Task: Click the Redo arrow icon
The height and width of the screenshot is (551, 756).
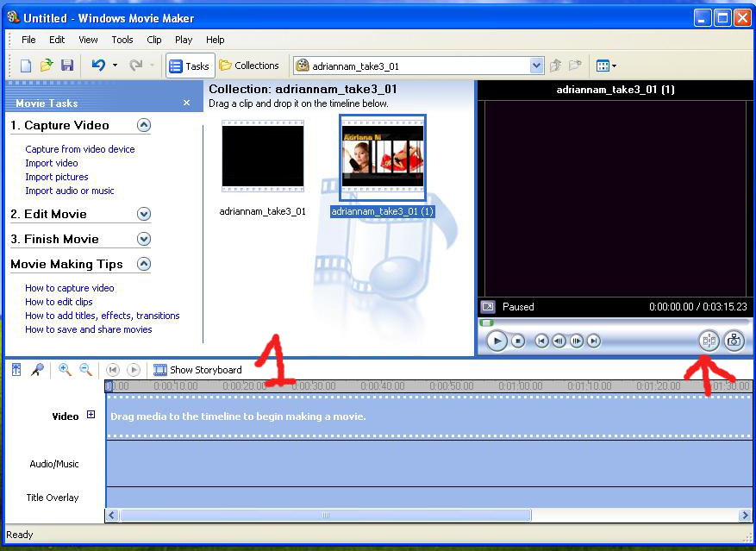Action: pyautogui.click(x=136, y=65)
